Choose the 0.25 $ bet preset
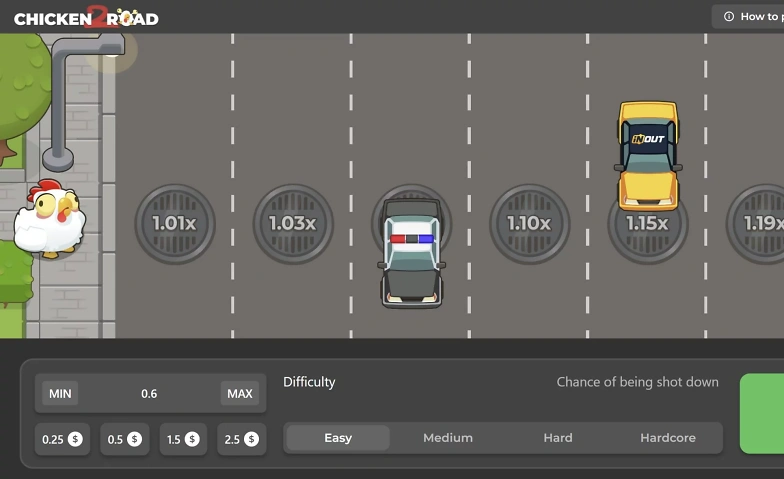This screenshot has height=479, width=784. click(62, 440)
